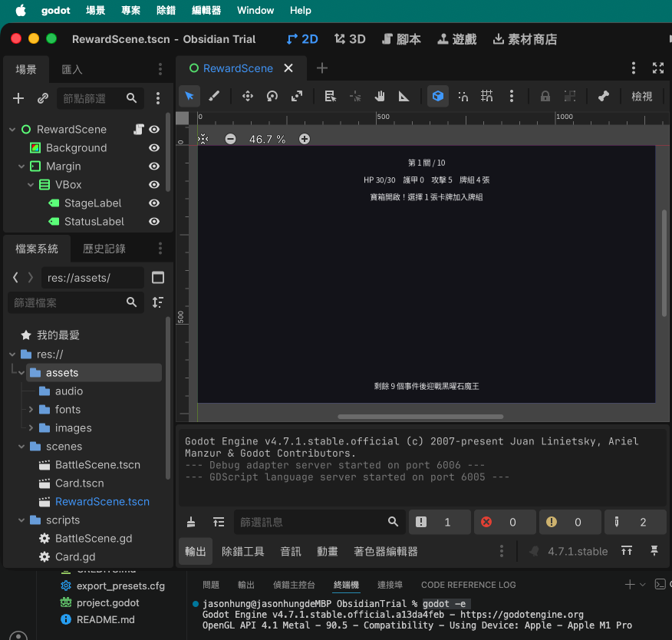Instantiate child scene with link icon
Viewport: 672px width, 640px height.
[x=43, y=98]
